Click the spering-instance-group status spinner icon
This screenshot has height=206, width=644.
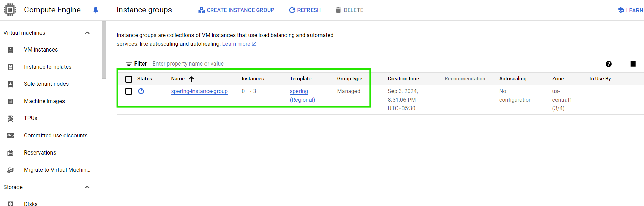pos(141,91)
